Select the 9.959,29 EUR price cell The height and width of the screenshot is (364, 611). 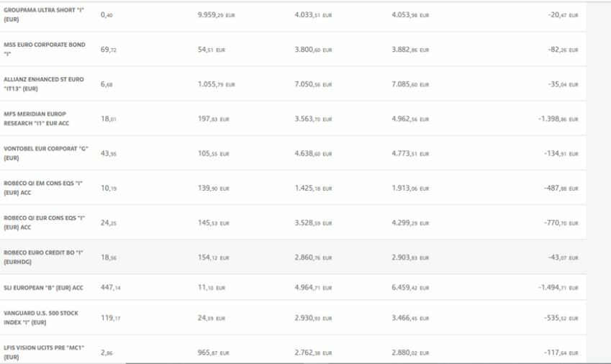click(x=216, y=14)
